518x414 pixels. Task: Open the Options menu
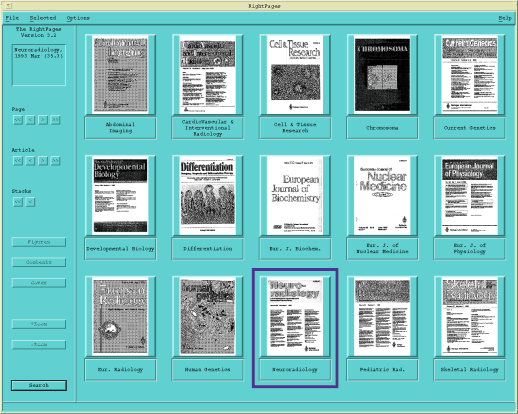click(x=78, y=18)
